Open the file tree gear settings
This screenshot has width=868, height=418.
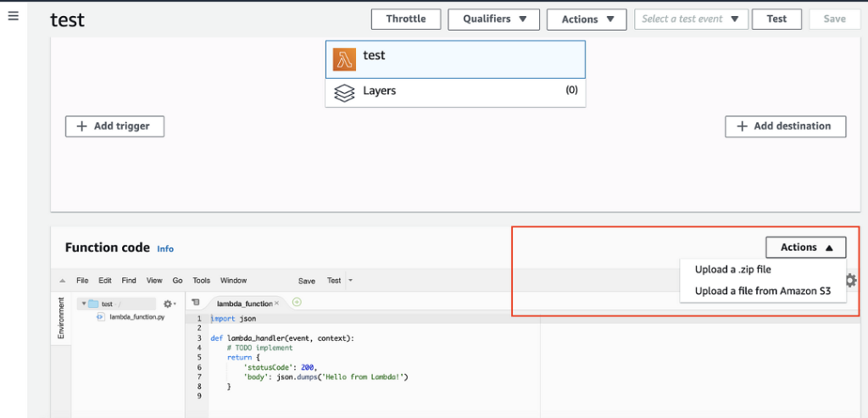169,304
